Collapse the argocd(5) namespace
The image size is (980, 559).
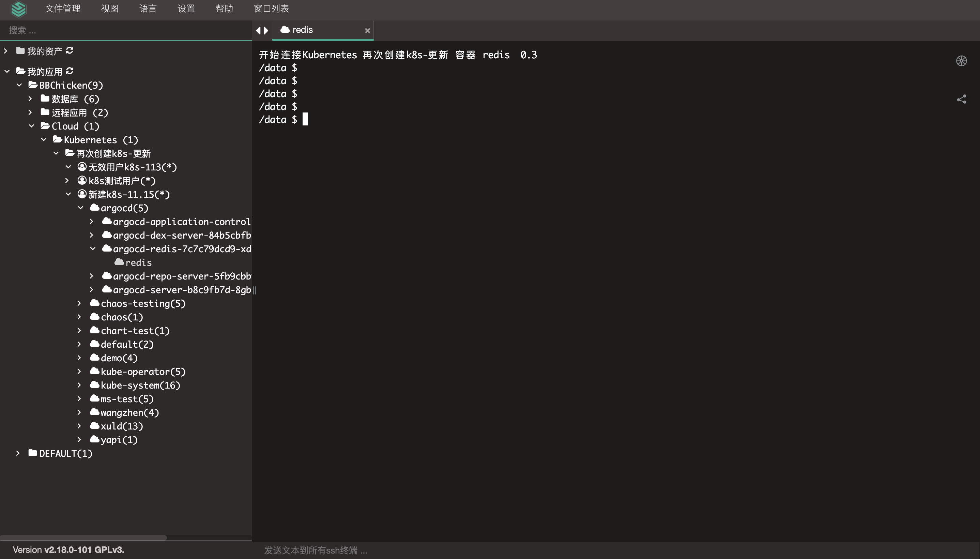[80, 208]
